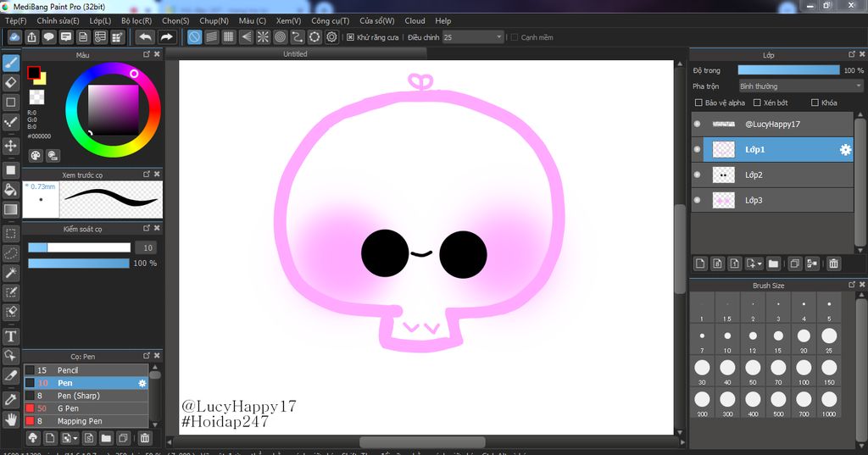Viewport: 868px width, 455px height.
Task: Enable concentric circle snap
Action: pos(280,37)
